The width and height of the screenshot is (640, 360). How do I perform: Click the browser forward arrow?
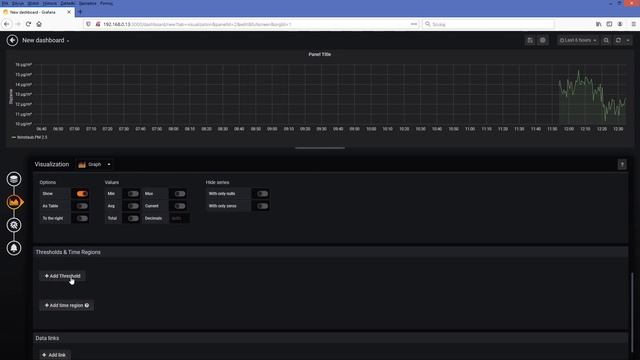point(18,24)
